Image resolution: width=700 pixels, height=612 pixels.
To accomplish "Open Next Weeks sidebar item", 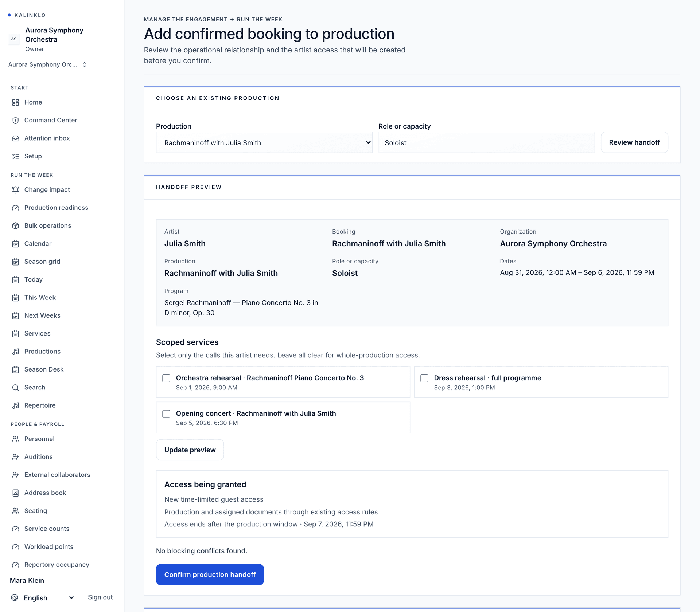I will click(x=42, y=315).
